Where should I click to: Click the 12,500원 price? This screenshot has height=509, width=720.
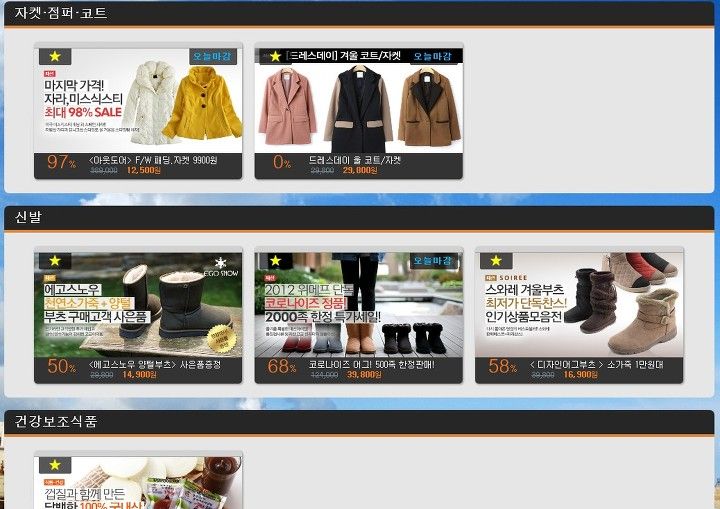[x=144, y=170]
